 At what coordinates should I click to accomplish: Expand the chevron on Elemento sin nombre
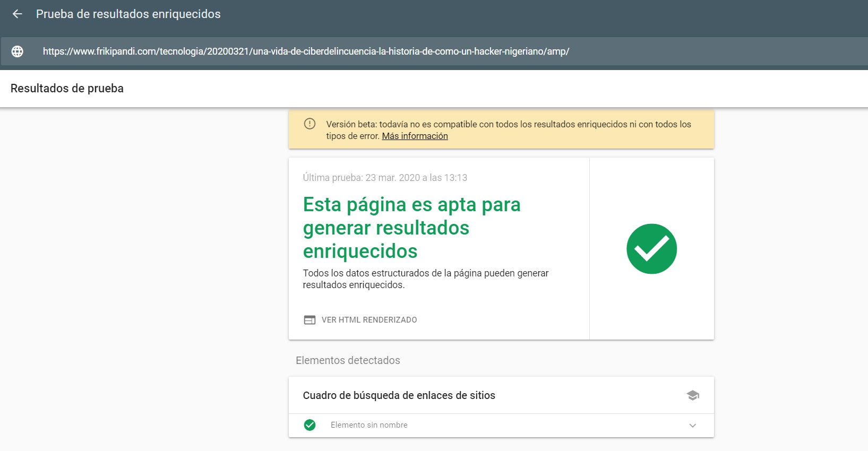[692, 426]
